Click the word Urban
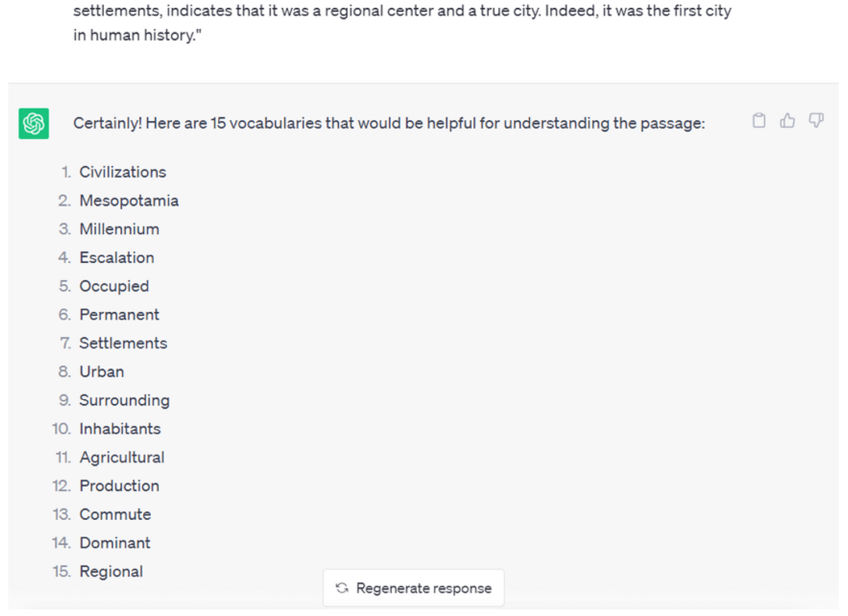Screen dimensions: 848x616 [101, 372]
